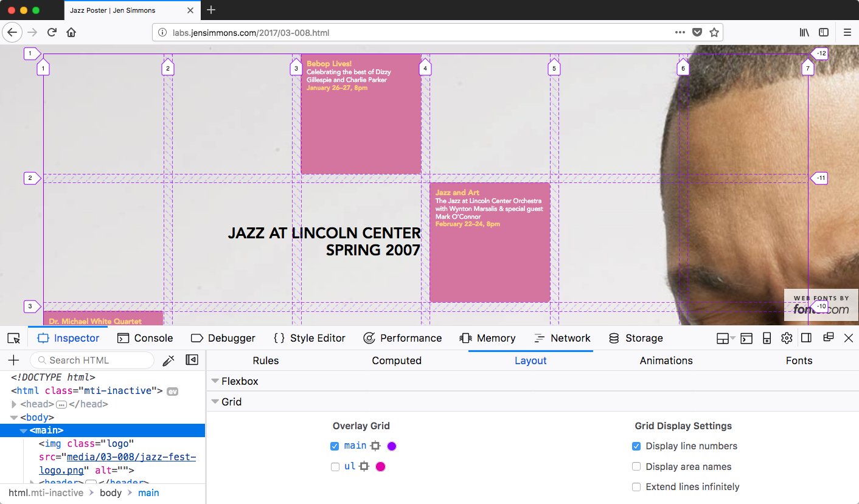The width and height of the screenshot is (859, 504).
Task: Bookmark this page with the star
Action: pos(714,32)
